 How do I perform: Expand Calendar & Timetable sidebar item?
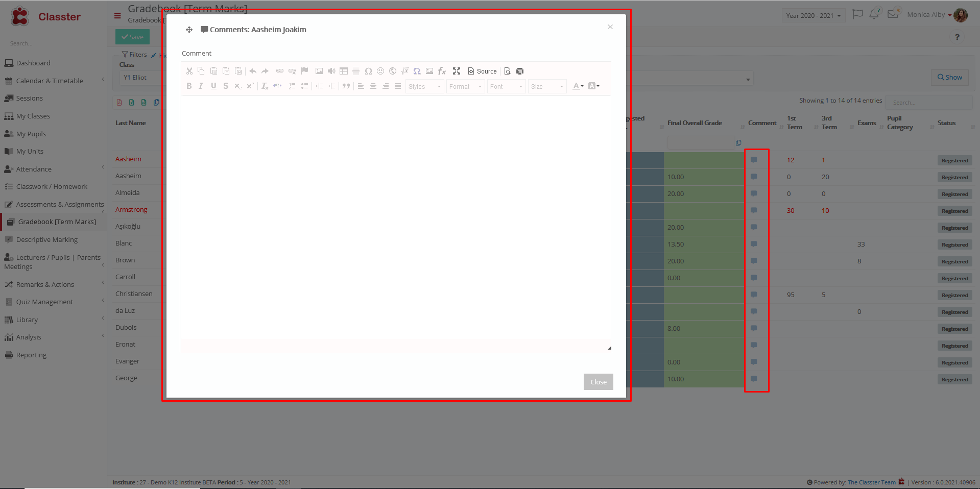coord(50,81)
